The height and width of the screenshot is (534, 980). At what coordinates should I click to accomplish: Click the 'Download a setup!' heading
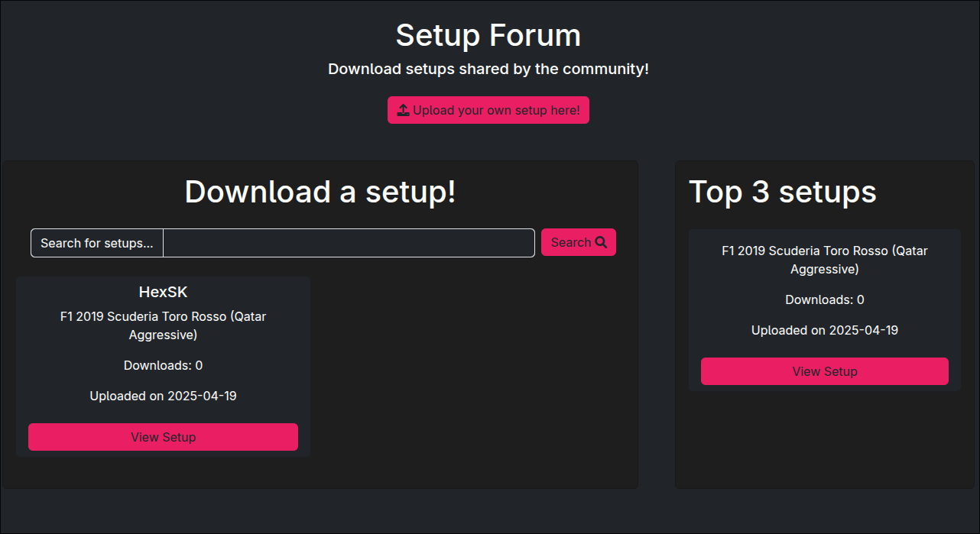pos(320,192)
